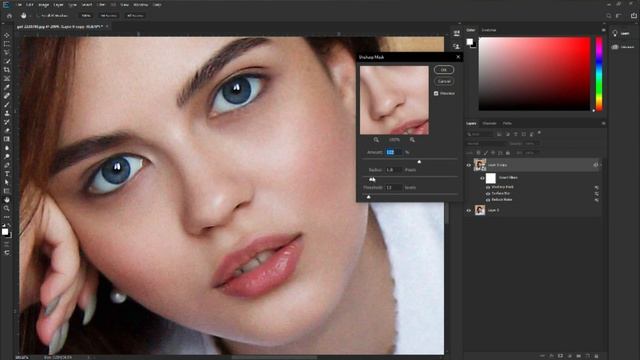Select the Clone Stamp tool
640x360 pixels.
tap(7, 113)
